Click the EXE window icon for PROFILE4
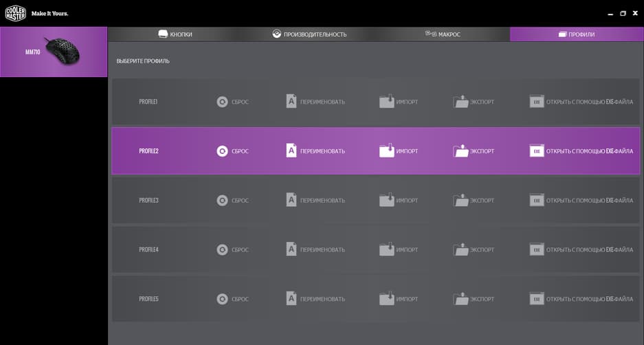 [537, 249]
